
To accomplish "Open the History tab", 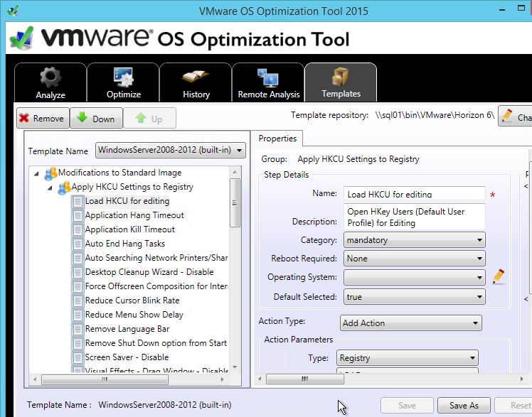I will 196,82.
